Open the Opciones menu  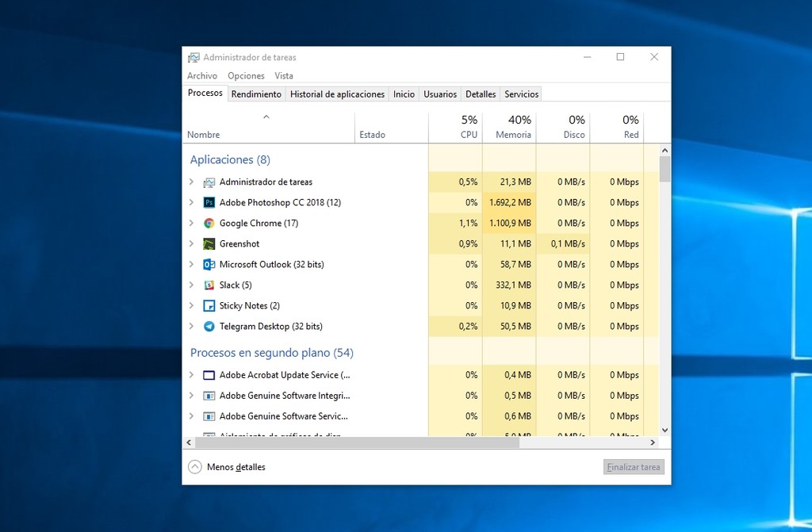pos(246,75)
